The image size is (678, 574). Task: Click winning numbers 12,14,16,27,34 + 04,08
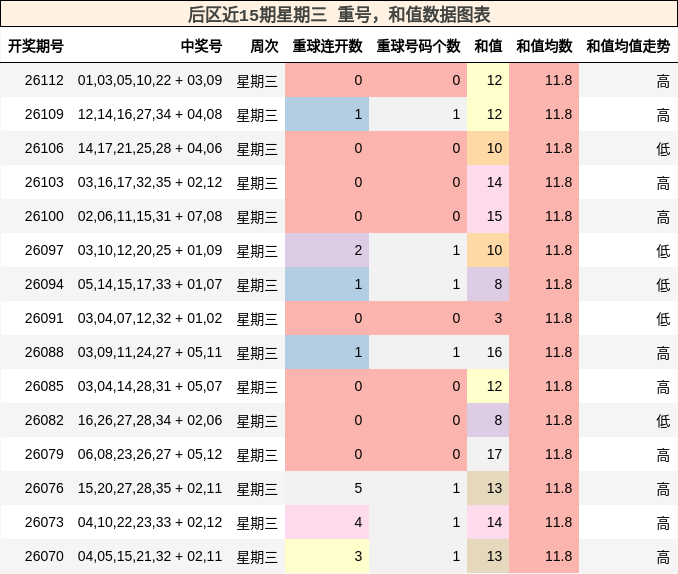(150, 114)
